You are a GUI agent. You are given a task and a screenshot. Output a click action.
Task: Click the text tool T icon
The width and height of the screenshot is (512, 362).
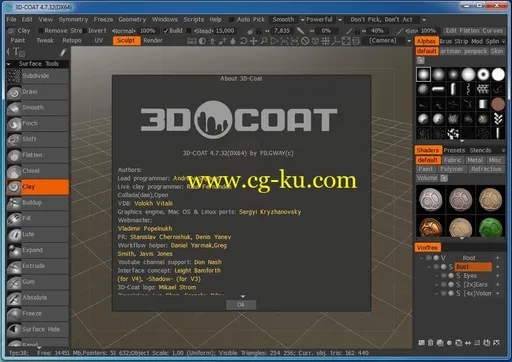18,52
